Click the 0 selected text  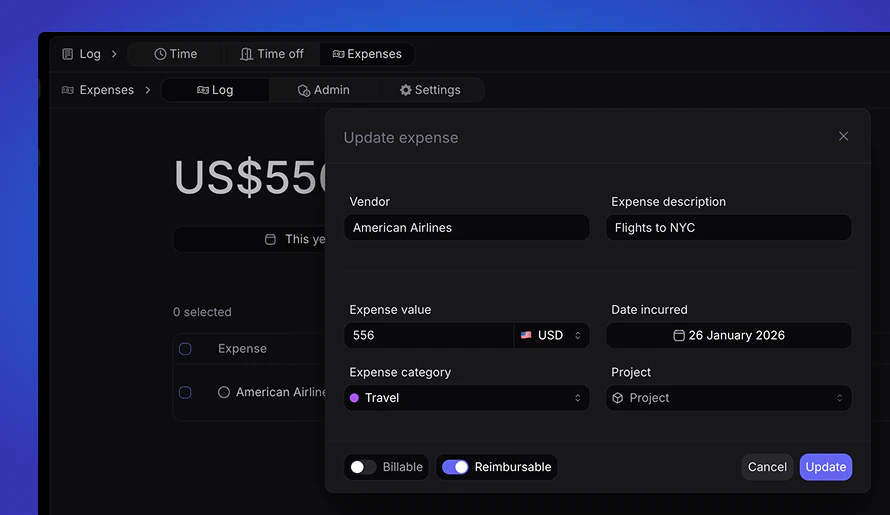202,312
